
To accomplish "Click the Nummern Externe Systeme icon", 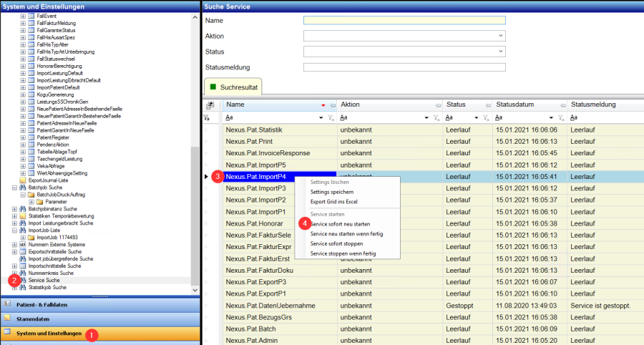I will pos(23,244).
